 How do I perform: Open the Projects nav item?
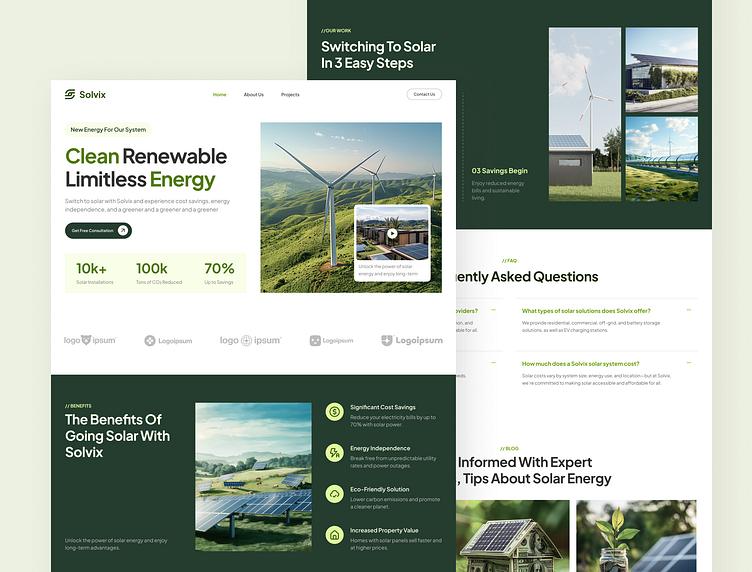click(x=290, y=94)
